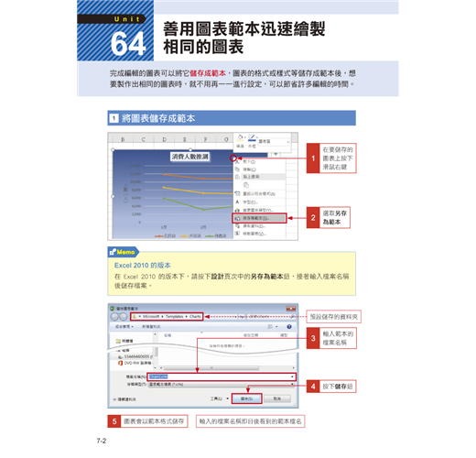This screenshot has height=458, width=476.
Task: Choose Save as Template (另存為範本) menu item
Action: [260, 218]
